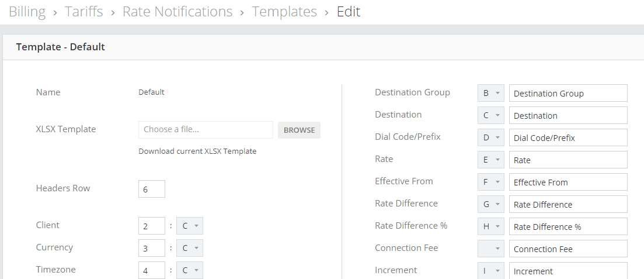The width and height of the screenshot is (644, 279).
Task: Download current XLSX Template
Action: pyautogui.click(x=197, y=151)
